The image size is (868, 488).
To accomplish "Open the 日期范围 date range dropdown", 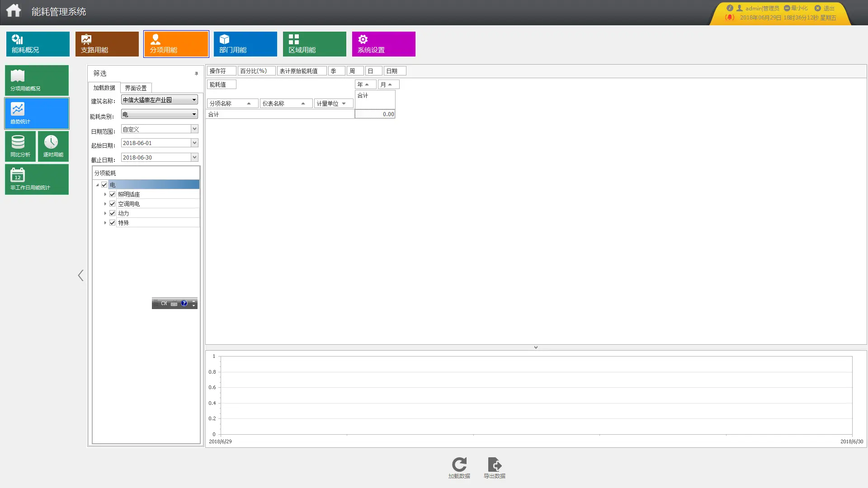I will pos(194,129).
